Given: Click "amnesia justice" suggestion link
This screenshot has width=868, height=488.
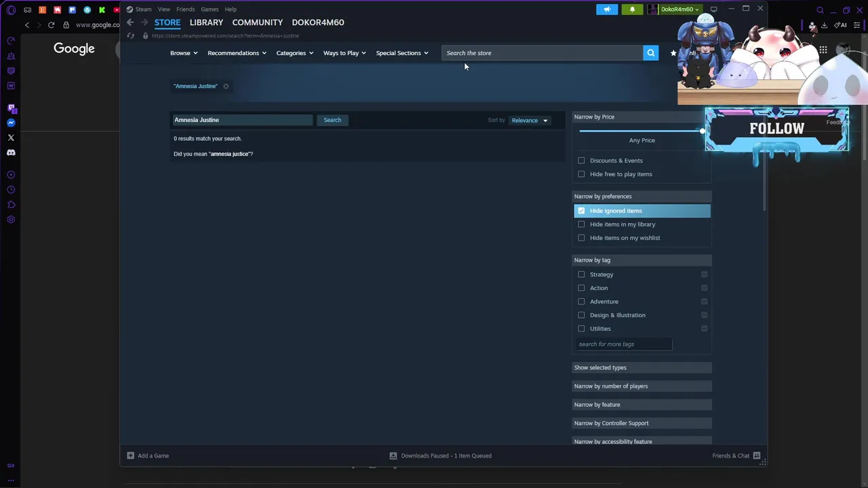Looking at the screenshot, I should pyautogui.click(x=230, y=154).
